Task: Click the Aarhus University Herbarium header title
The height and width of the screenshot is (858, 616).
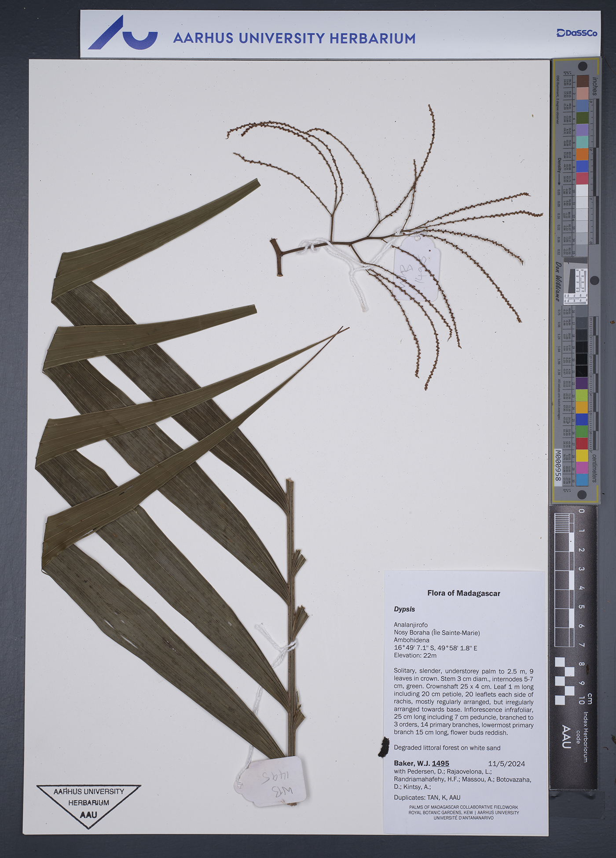Action: pos(294,38)
